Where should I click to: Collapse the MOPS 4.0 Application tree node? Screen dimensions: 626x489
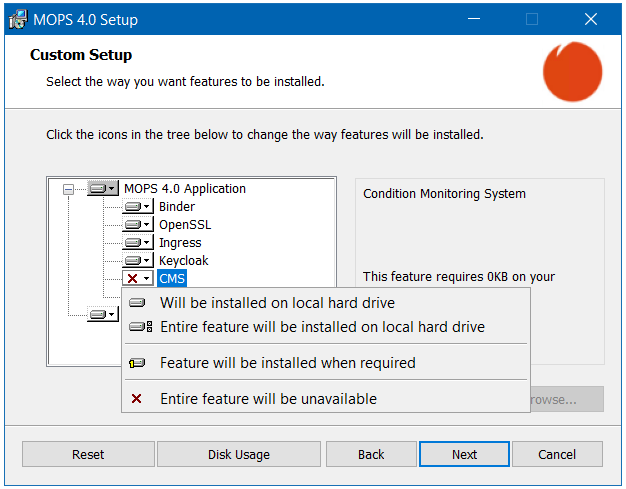point(68,189)
